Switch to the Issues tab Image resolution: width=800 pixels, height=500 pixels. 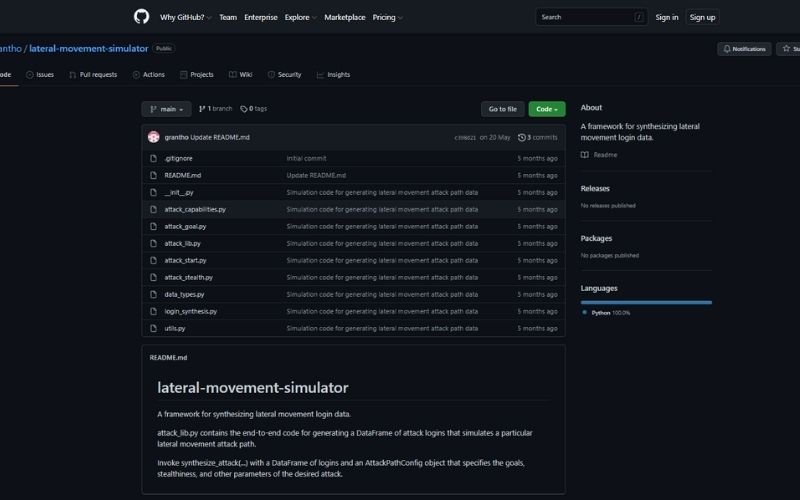point(40,74)
